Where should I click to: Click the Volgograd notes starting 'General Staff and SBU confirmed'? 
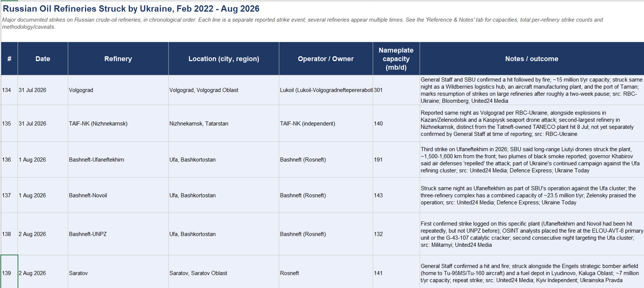532,90
